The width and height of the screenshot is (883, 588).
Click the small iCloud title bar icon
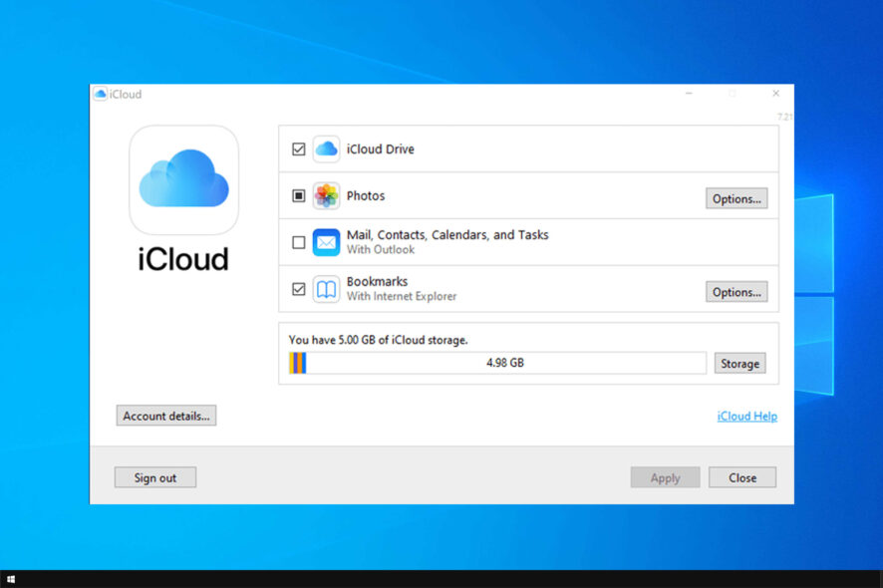101,94
